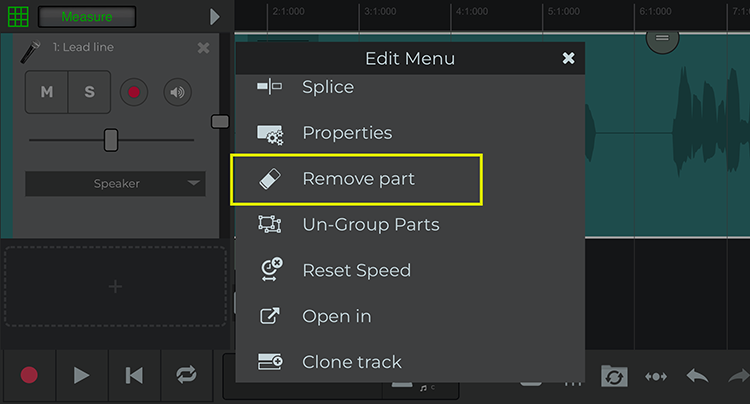Click the Clone track icon
This screenshot has width=750, height=404.
coord(270,362)
